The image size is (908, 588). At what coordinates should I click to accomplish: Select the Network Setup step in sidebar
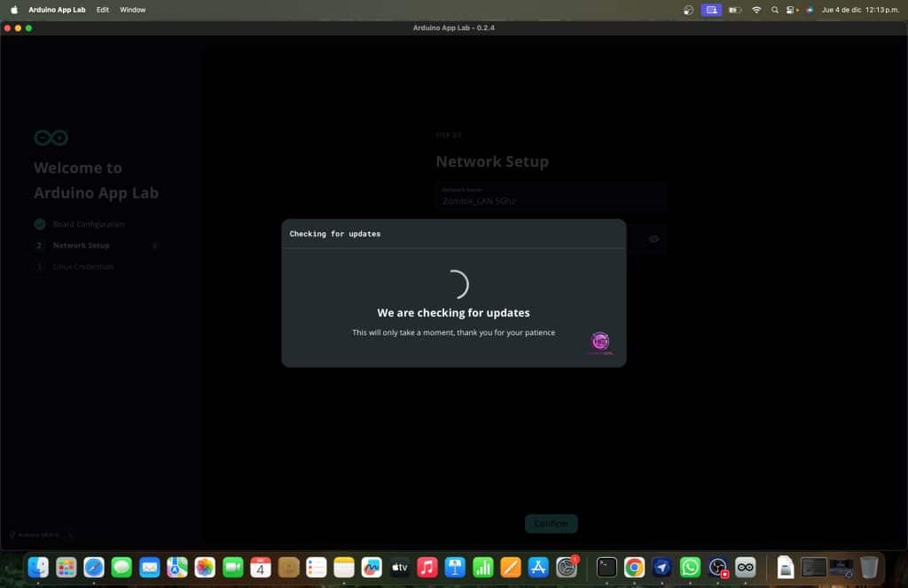point(81,246)
